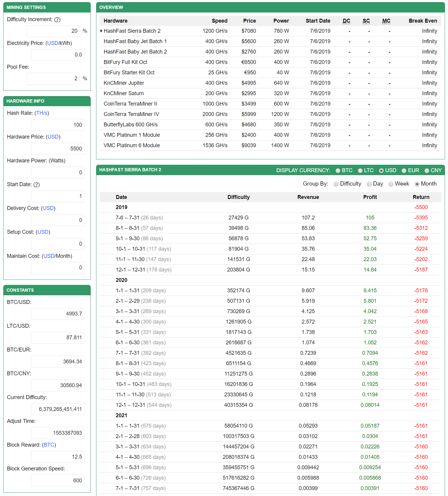Viewport: 448px width, 496px height.
Task: Select the VMC Platinum 1 Module row
Action: 270,135
